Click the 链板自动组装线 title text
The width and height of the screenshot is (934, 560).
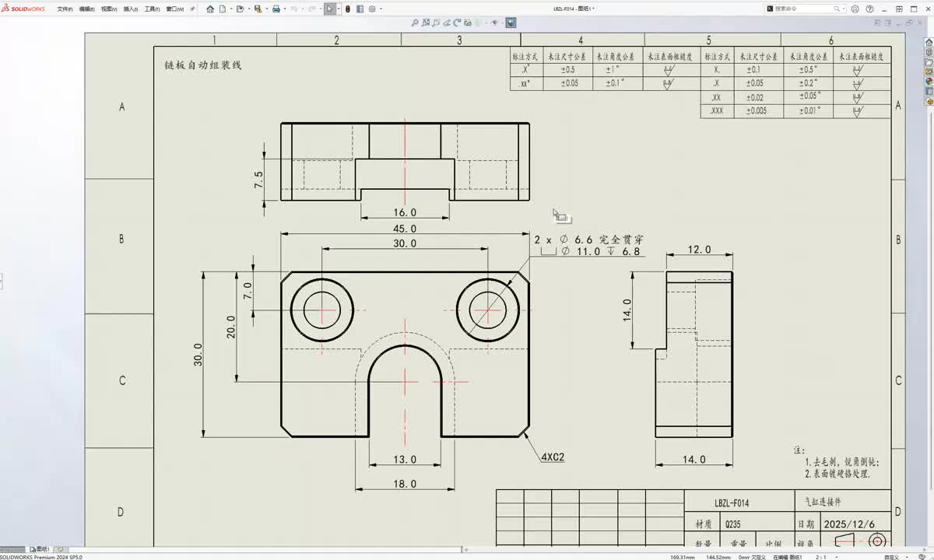point(203,65)
